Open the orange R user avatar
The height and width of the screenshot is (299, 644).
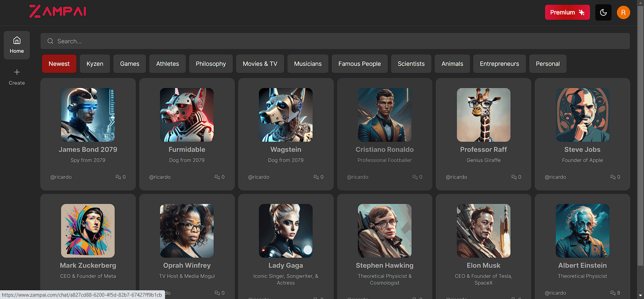(x=623, y=12)
